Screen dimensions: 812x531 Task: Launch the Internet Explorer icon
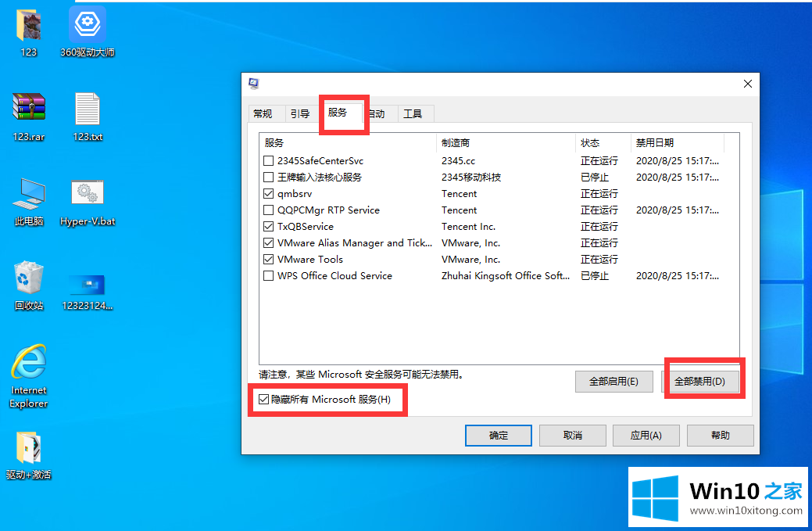coord(29,364)
